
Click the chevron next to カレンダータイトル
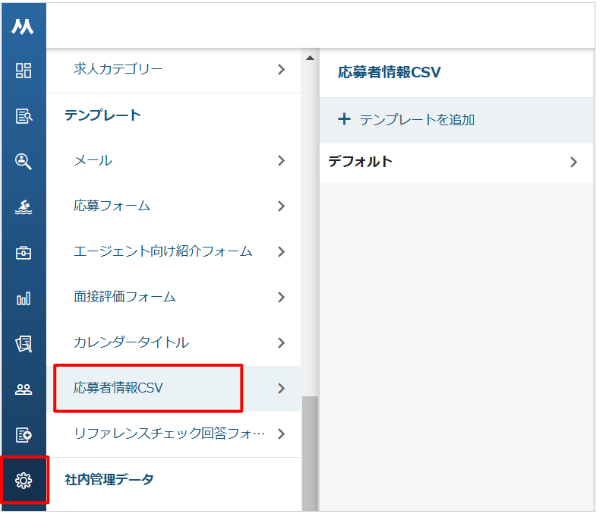pos(281,343)
